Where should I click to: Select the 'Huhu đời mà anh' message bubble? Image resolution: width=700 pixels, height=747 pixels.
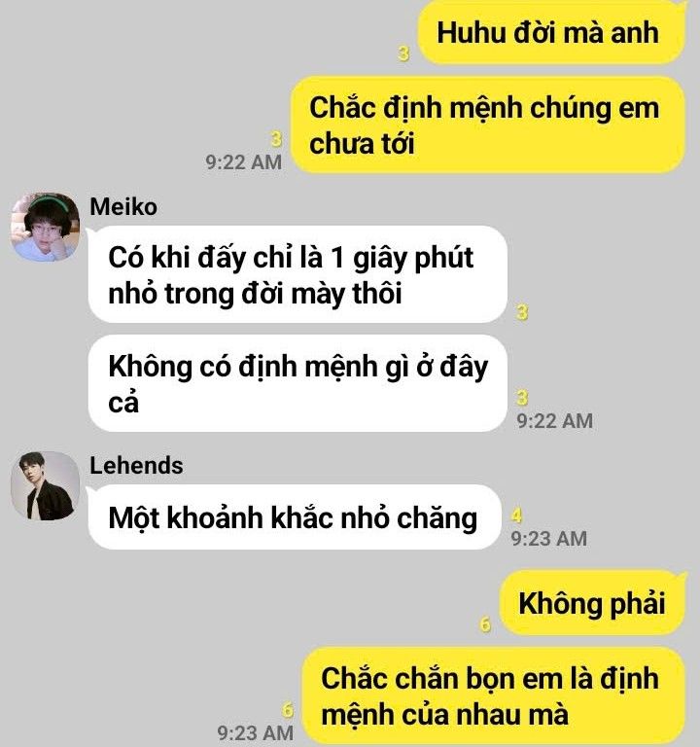tap(551, 32)
